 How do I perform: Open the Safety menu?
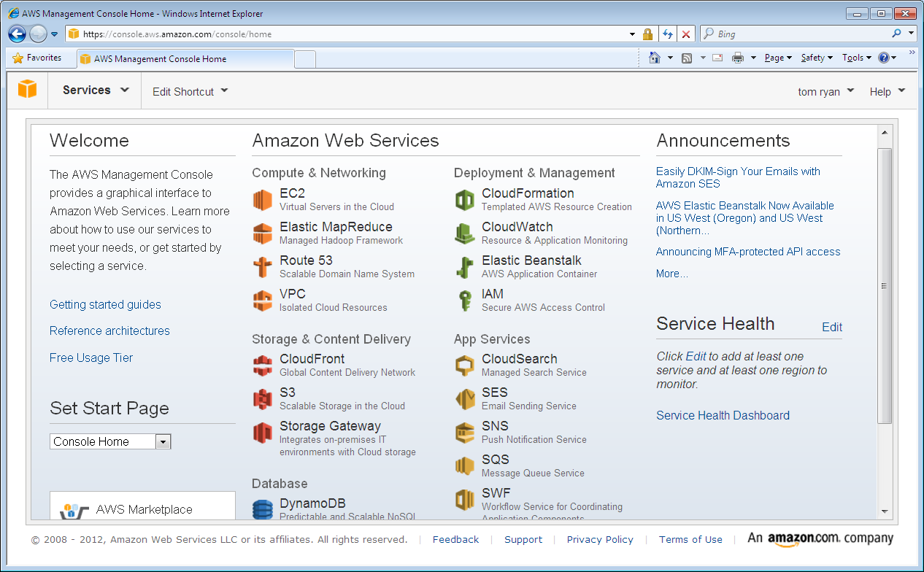click(817, 58)
